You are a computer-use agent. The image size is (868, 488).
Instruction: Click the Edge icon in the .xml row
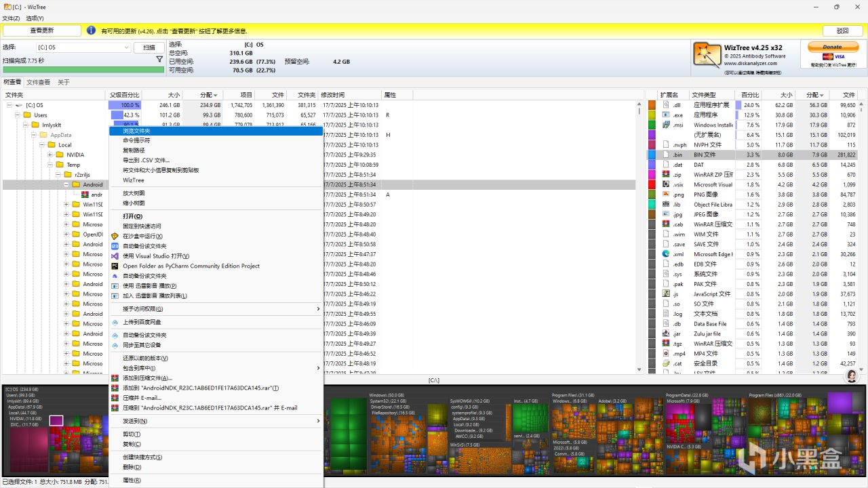(x=666, y=254)
